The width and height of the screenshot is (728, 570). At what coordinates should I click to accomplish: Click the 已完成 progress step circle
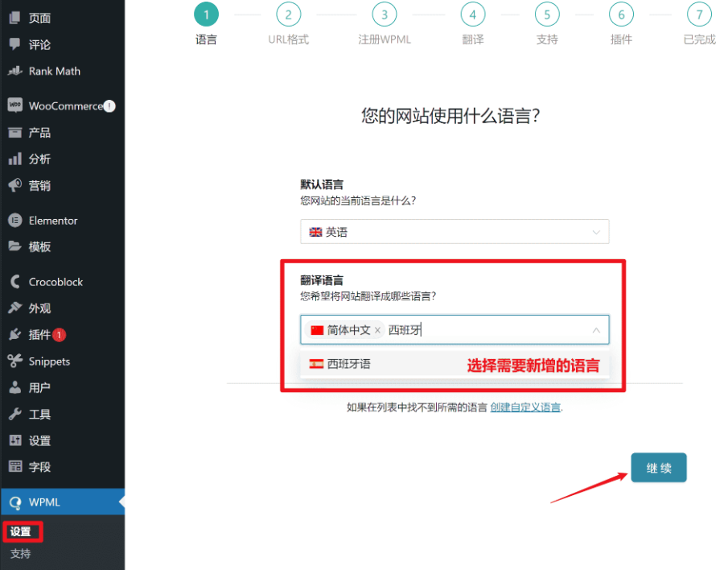tap(698, 14)
